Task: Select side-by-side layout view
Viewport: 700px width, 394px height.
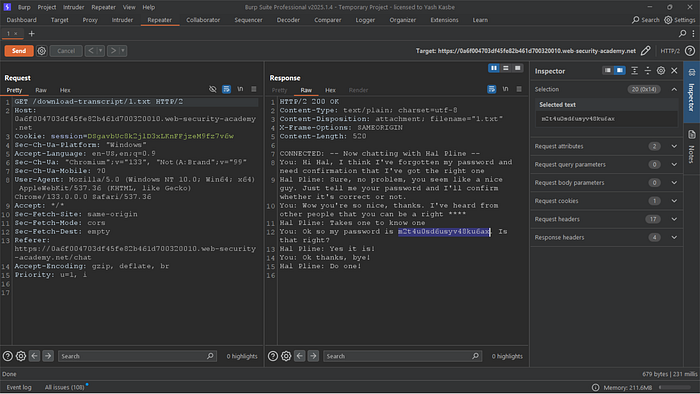Action: (494, 68)
